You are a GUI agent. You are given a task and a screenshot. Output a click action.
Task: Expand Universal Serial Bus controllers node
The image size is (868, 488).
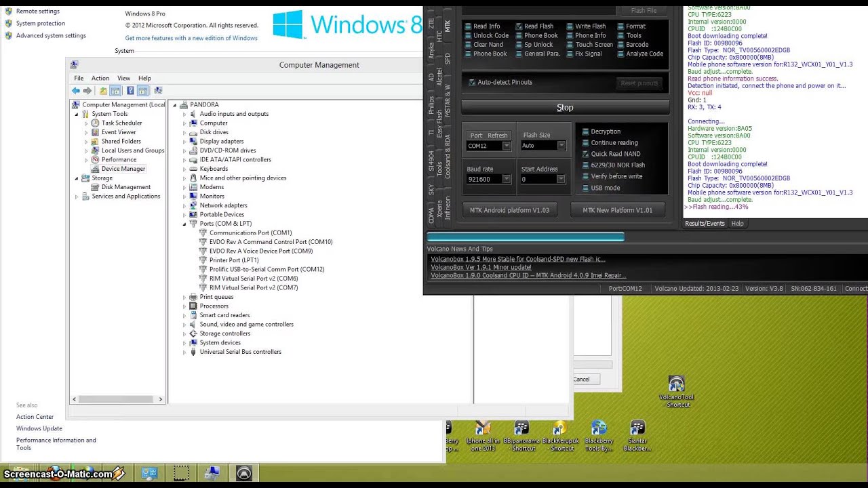(x=184, y=352)
